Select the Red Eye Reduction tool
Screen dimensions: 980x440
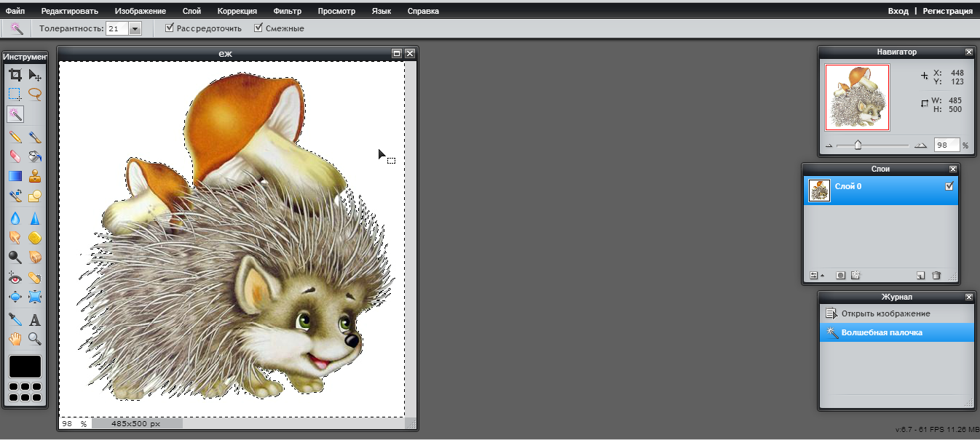tap(15, 277)
